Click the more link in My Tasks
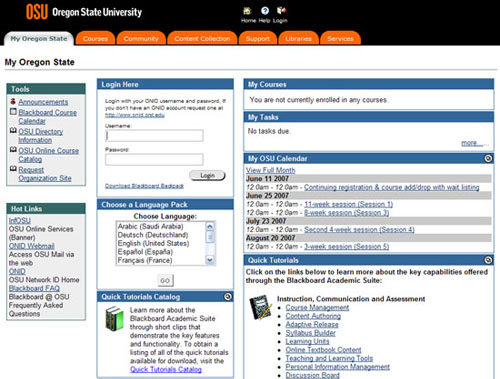 pyautogui.click(x=471, y=143)
